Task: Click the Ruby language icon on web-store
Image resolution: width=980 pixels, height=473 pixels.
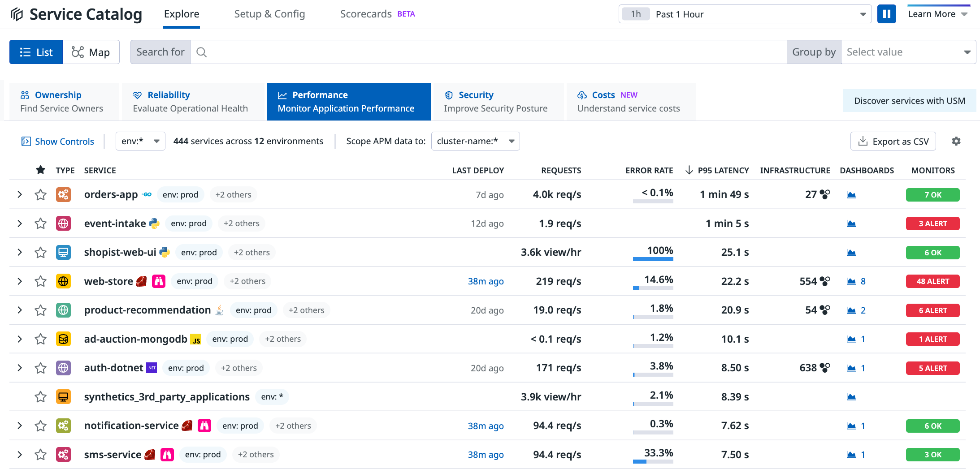Action: point(142,281)
